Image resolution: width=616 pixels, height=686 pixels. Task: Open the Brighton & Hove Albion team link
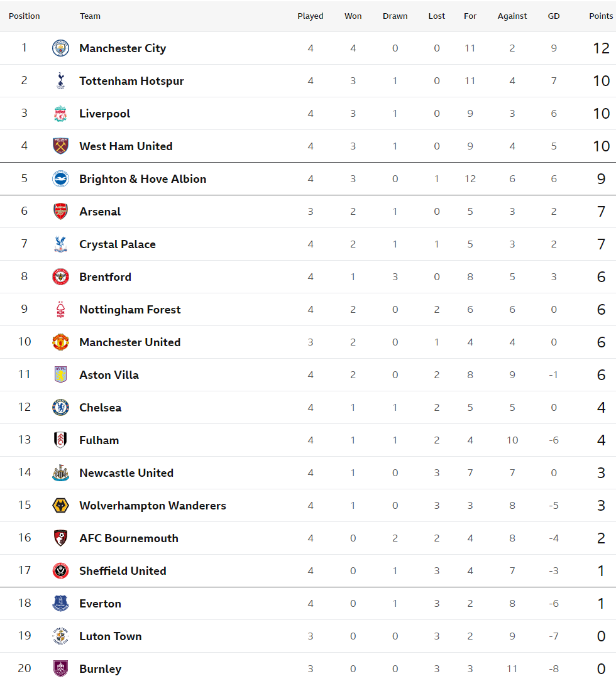[143, 179]
